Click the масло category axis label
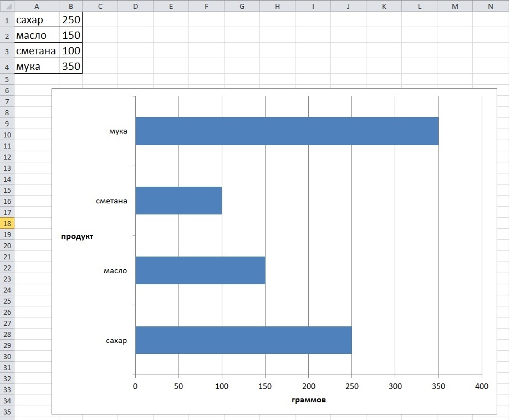This screenshot has height=420, width=510. 115,271
